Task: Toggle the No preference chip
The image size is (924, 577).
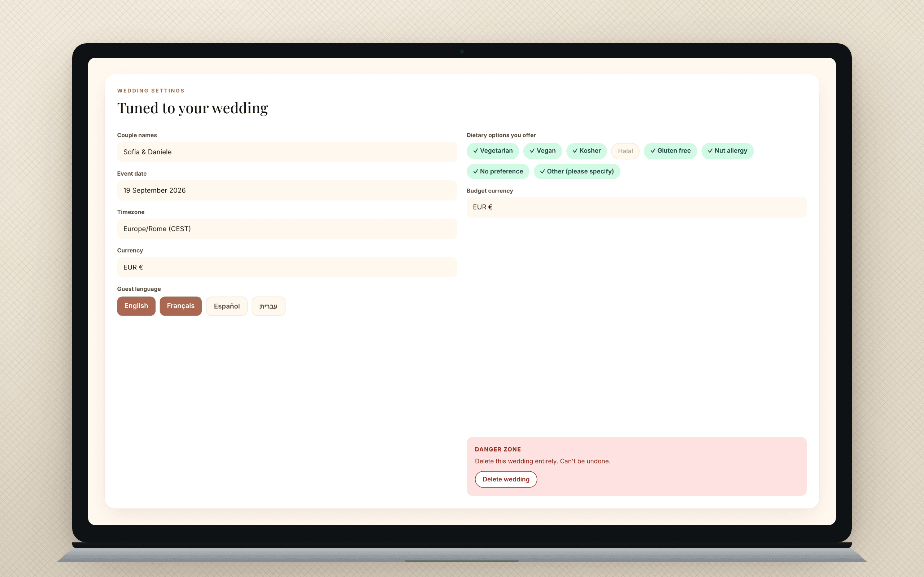Action: (497, 171)
